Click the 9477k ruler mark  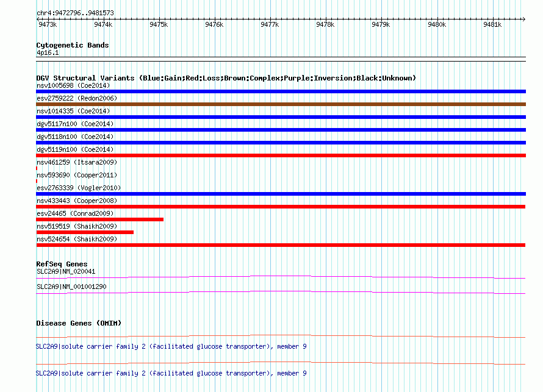click(270, 24)
